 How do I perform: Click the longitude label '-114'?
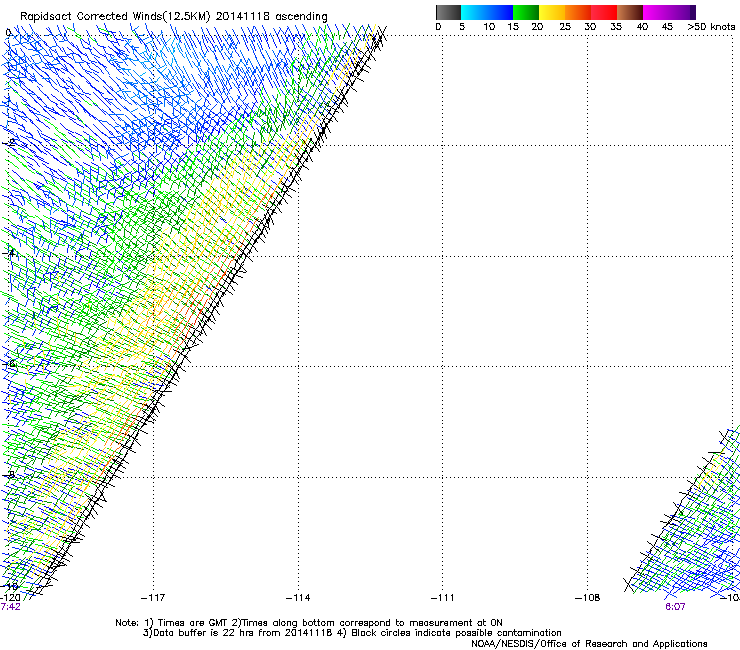point(298,598)
